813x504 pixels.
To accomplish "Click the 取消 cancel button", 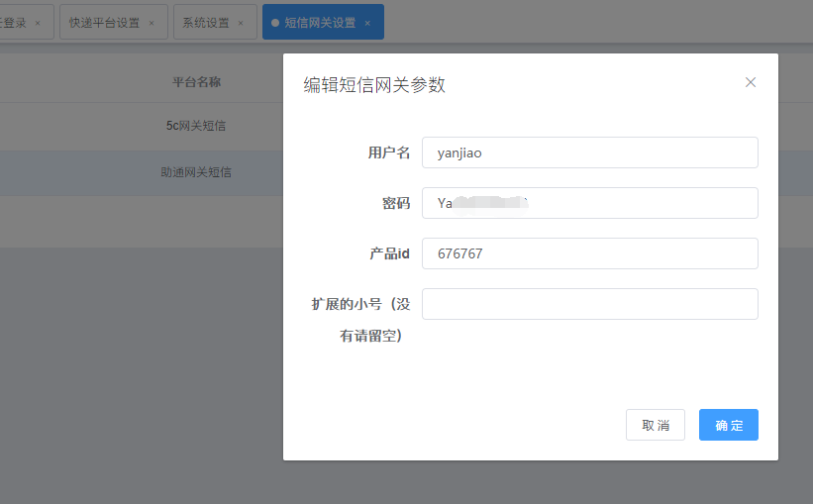I will point(656,425).
